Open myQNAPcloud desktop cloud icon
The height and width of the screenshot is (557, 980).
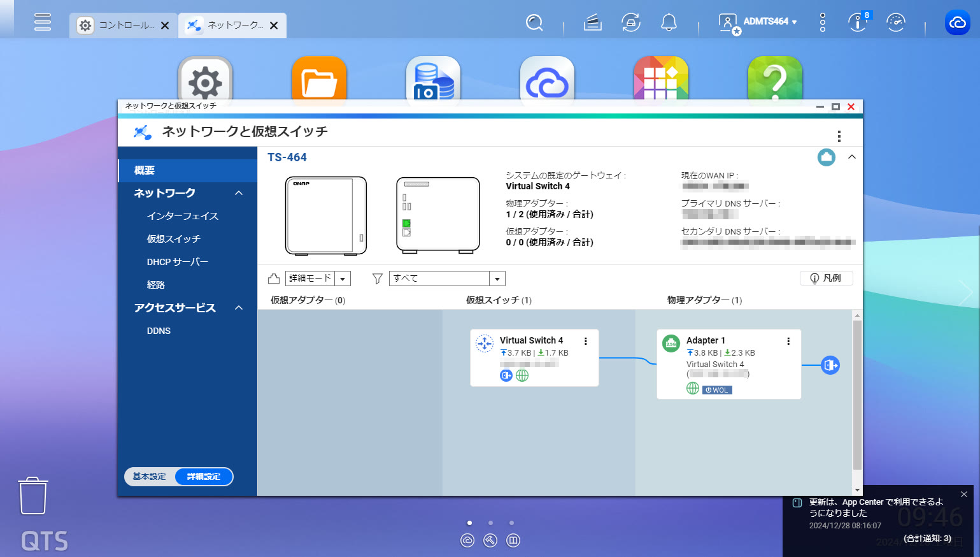click(547, 80)
